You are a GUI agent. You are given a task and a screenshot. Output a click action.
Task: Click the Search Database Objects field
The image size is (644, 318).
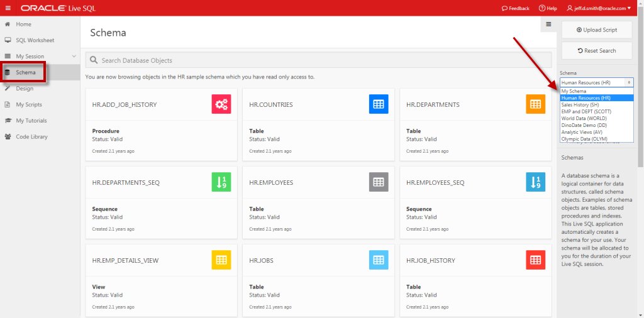318,60
